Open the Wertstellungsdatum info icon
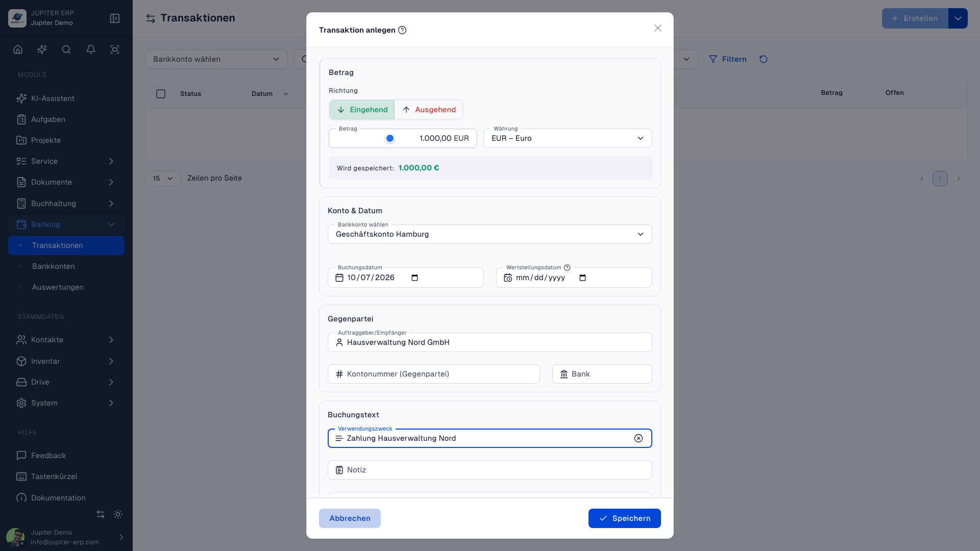Image resolution: width=980 pixels, height=551 pixels. pyautogui.click(x=567, y=267)
